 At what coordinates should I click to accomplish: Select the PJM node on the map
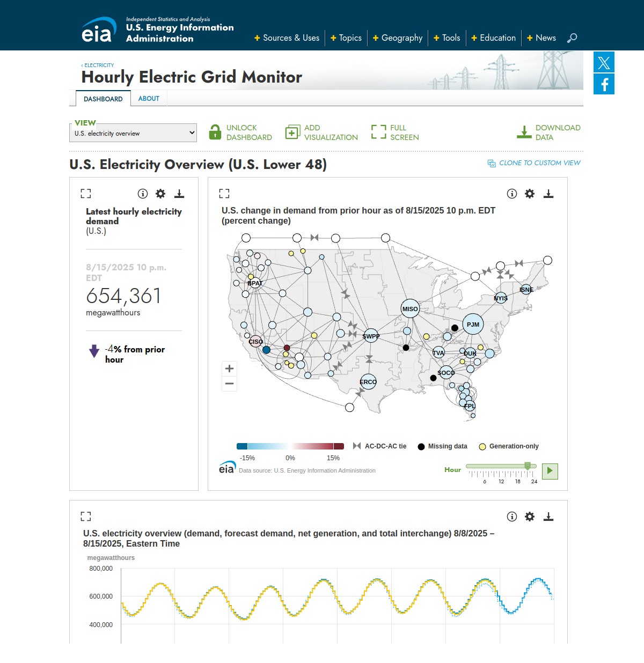(x=473, y=325)
